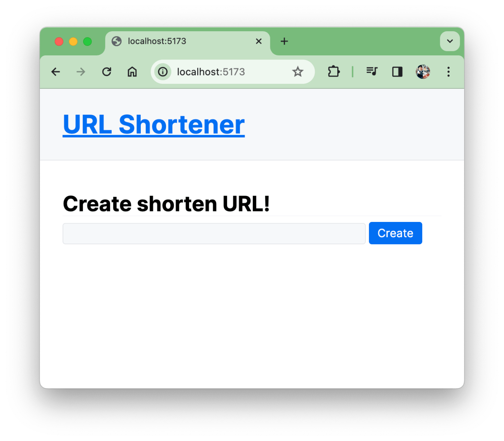Image resolution: width=504 pixels, height=441 pixels.
Task: View site information icon in address bar
Action: coord(163,72)
